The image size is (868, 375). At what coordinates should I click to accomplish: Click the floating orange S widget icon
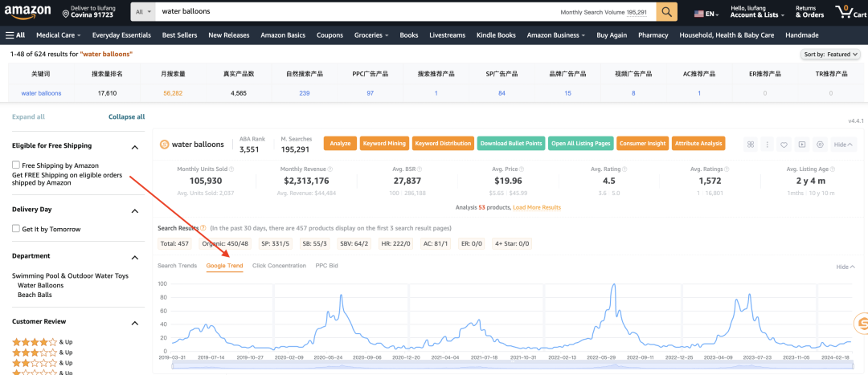(862, 323)
